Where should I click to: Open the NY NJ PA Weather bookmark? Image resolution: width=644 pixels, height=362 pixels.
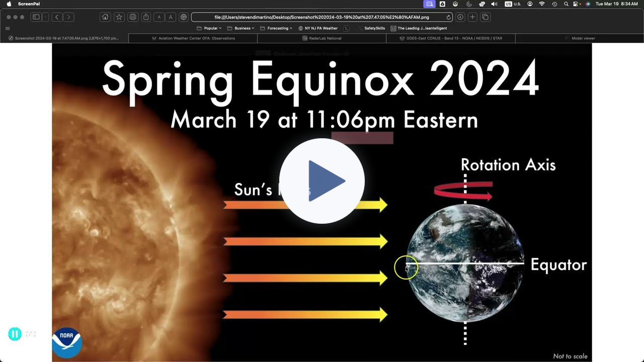(x=320, y=28)
